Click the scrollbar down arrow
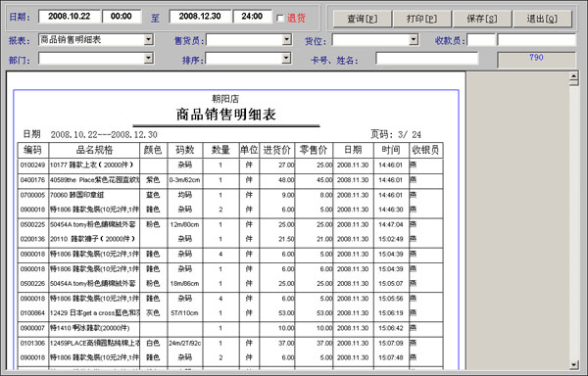588x376 pixels. [x=573, y=364]
